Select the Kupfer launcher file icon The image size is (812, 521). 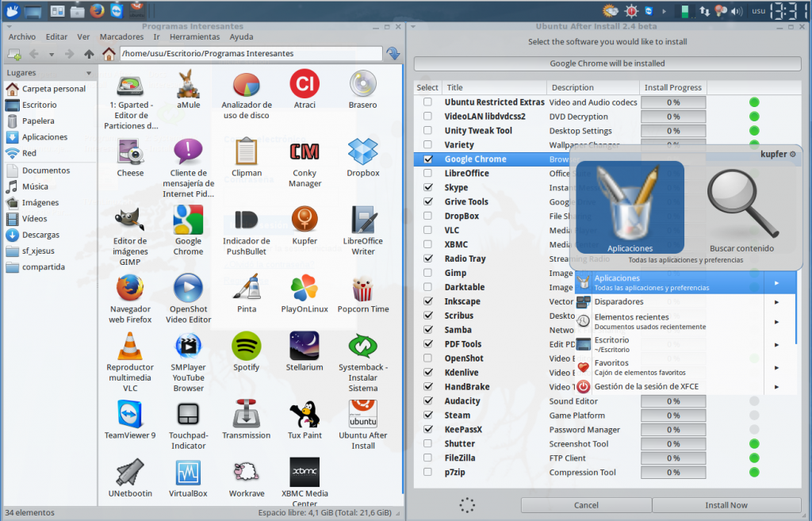point(304,220)
